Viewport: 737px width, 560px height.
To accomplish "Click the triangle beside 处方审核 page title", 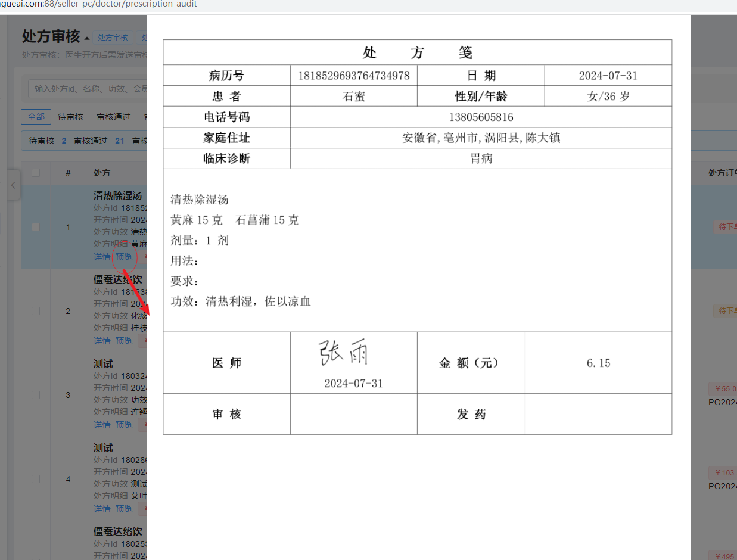I will (87, 38).
